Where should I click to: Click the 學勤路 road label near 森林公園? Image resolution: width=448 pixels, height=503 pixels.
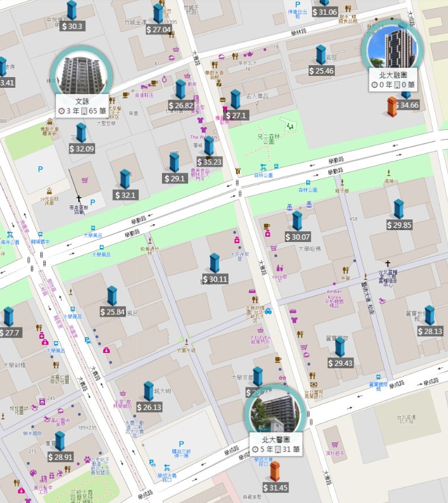pos(336,160)
